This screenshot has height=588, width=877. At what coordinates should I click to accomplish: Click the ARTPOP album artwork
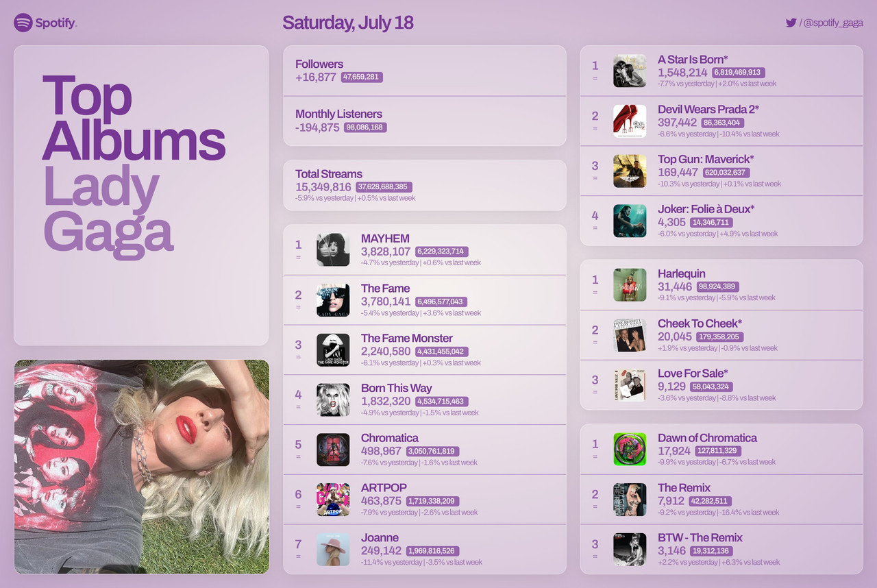point(333,499)
